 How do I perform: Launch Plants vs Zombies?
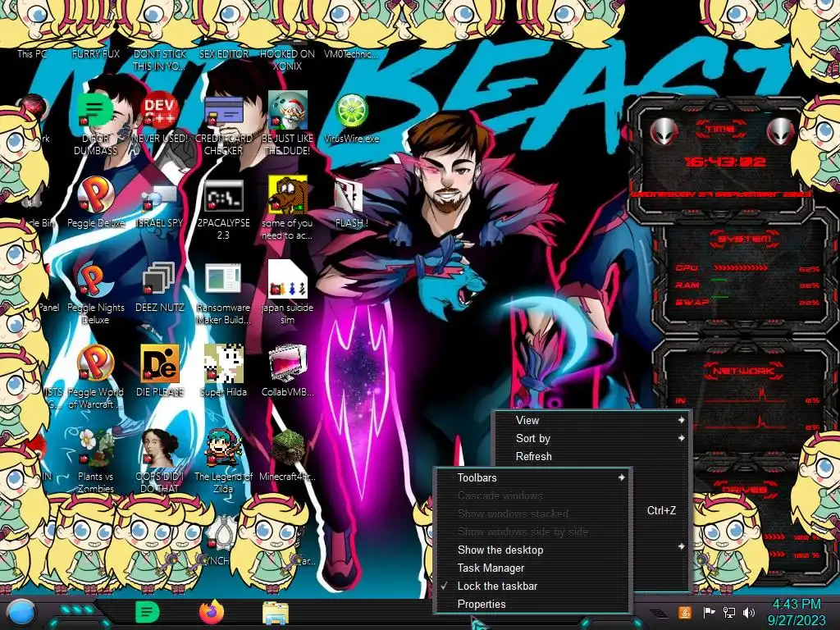95,449
